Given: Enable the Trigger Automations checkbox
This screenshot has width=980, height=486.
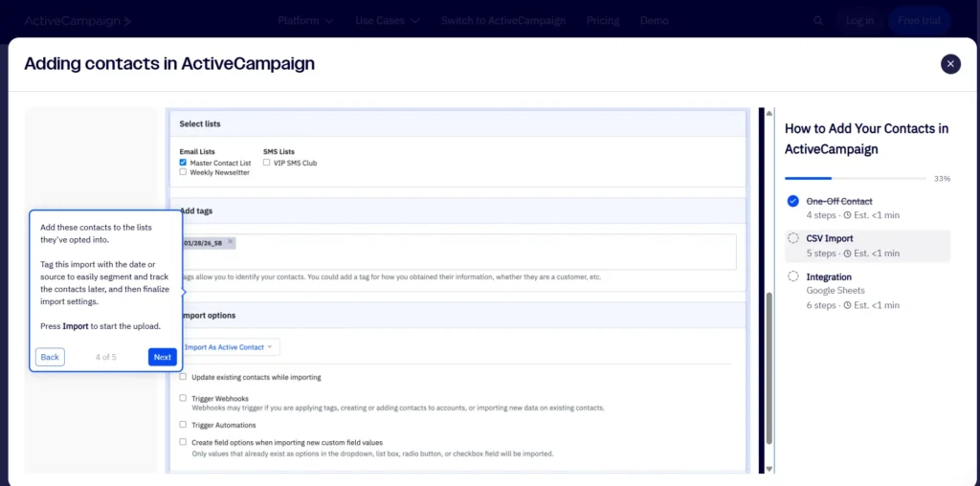Looking at the screenshot, I should coord(183,424).
